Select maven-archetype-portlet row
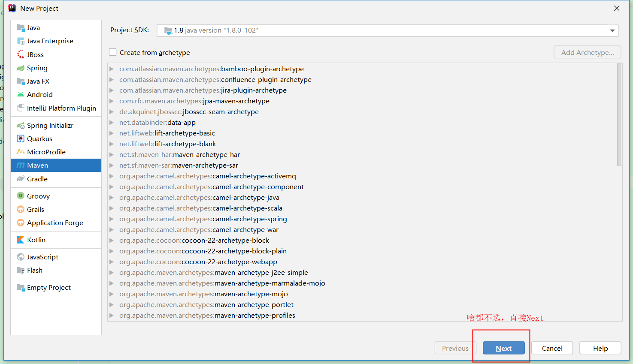Image resolution: width=633 pixels, height=364 pixels. click(362, 304)
